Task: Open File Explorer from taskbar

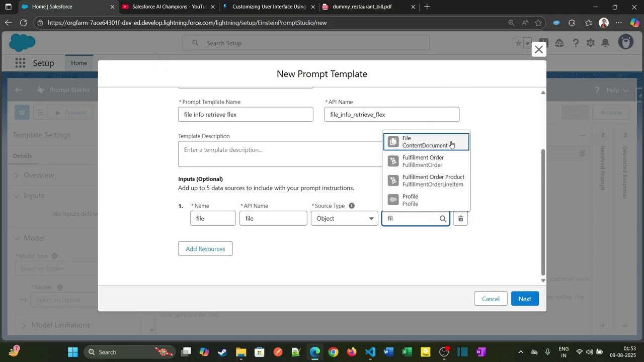Action: pyautogui.click(x=240, y=352)
